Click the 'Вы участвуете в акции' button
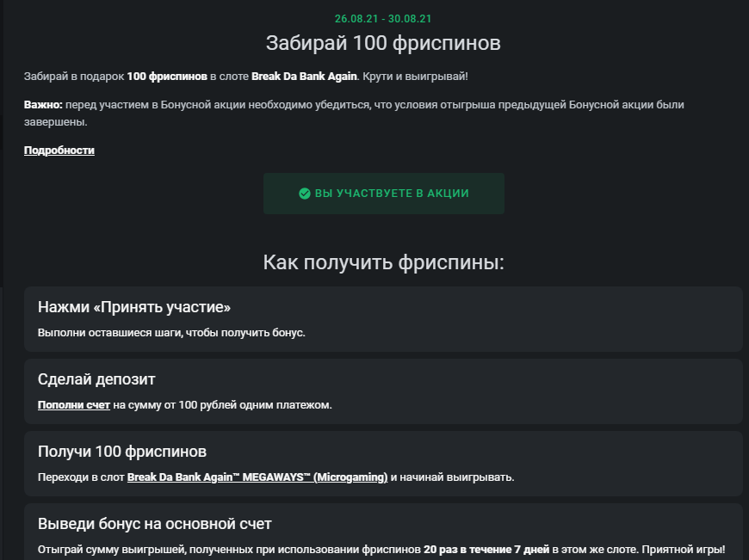Screen dimensions: 749x560 click(x=384, y=194)
